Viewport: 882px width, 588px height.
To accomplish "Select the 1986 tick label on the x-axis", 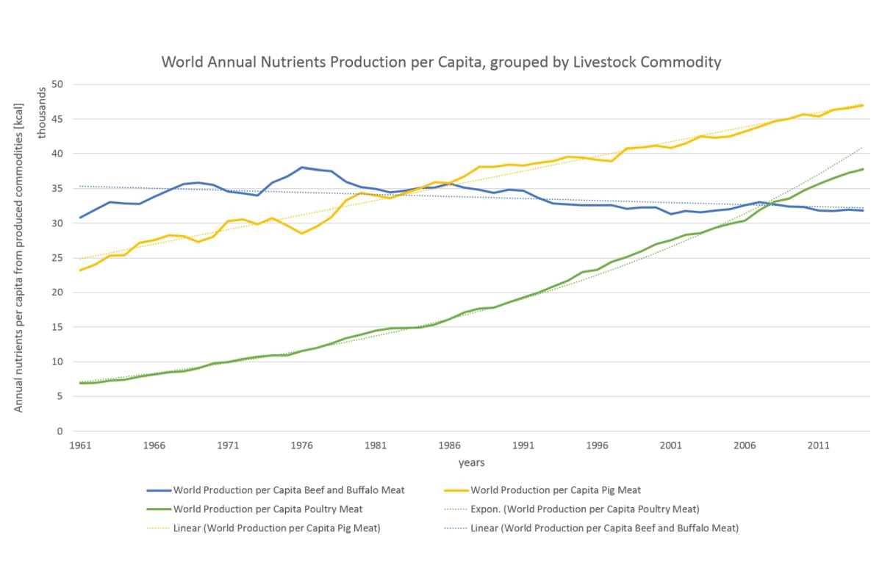I will click(x=450, y=445).
